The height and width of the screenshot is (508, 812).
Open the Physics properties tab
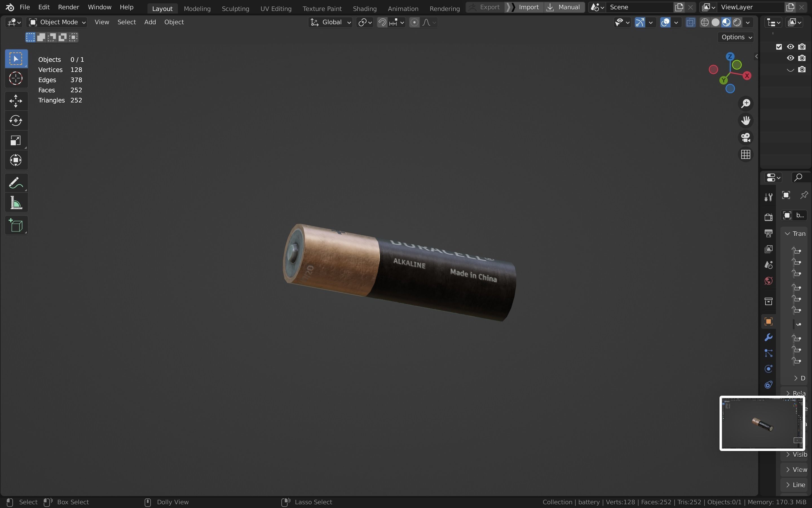coord(768,369)
